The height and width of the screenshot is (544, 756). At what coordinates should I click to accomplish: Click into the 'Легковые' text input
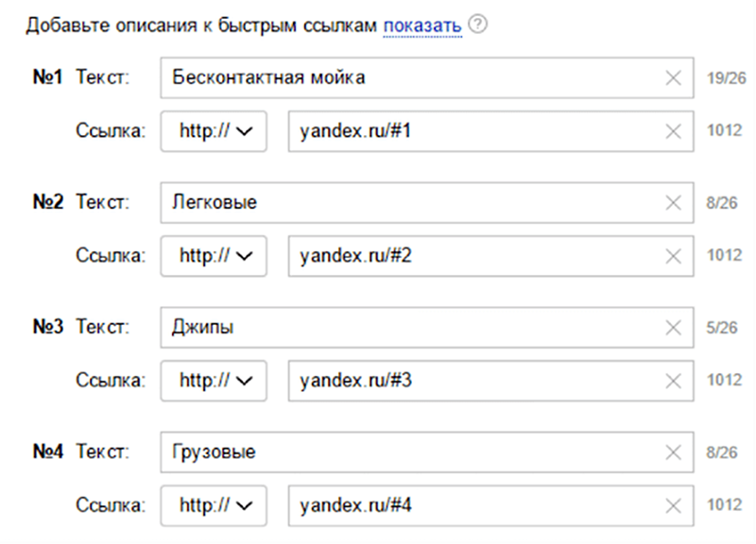click(406, 203)
